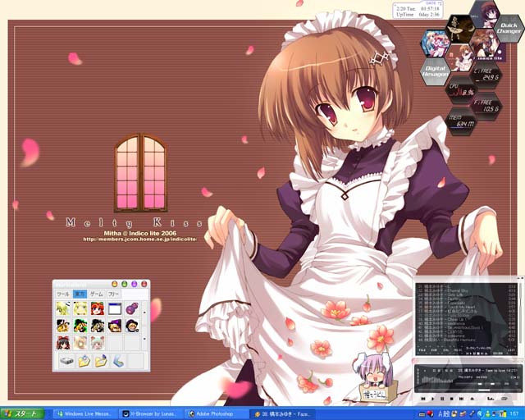525x420 pixels.
Task: Toggle the equalizer icon on player bottom
Action: coord(491,399)
